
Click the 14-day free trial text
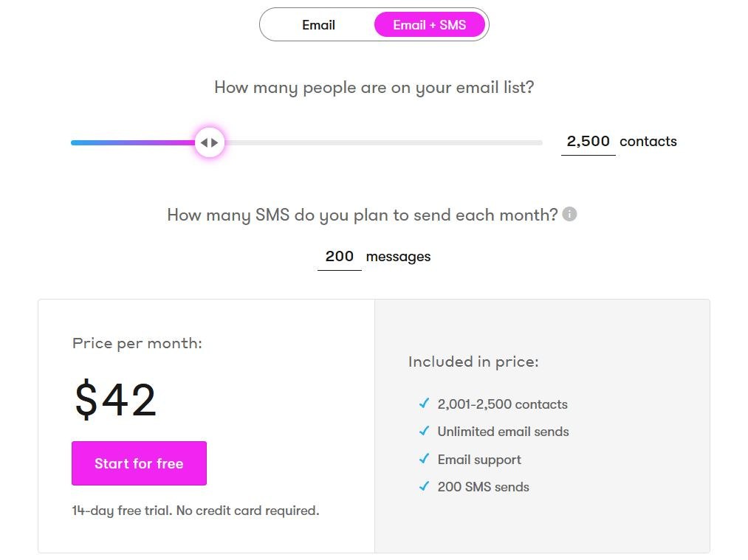[195, 510]
